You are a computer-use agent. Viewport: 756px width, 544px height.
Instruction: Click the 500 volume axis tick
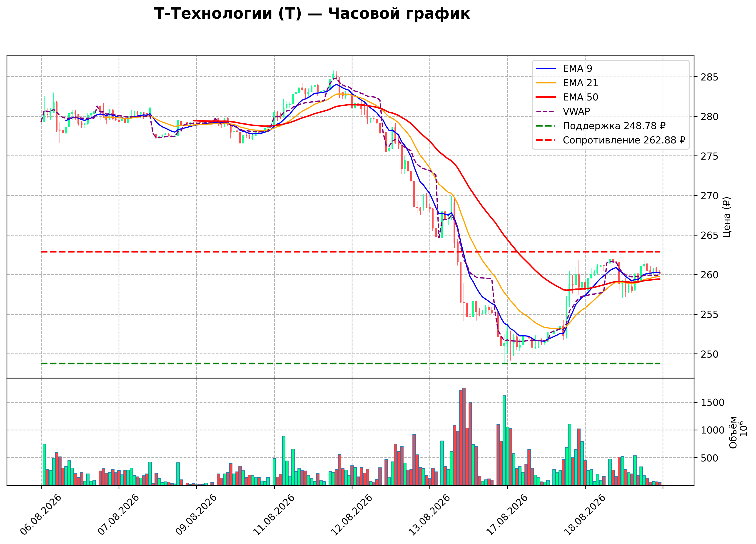709,458
